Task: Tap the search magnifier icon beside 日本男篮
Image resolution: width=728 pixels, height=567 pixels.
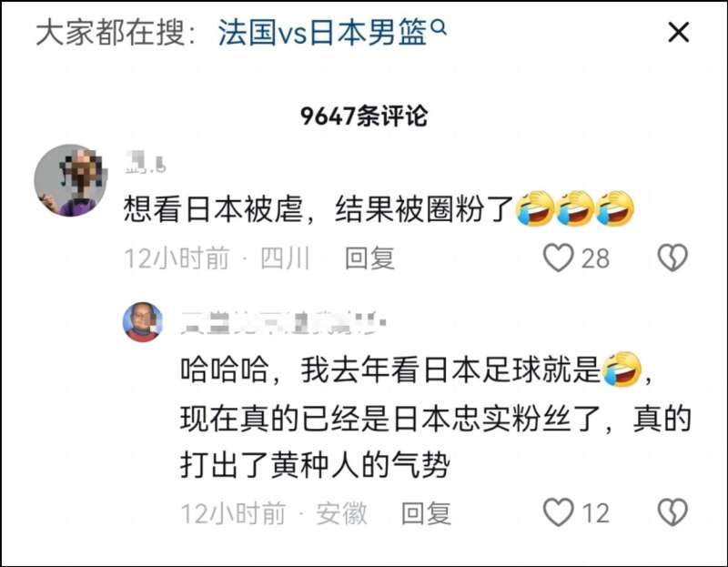Action: pos(439,28)
